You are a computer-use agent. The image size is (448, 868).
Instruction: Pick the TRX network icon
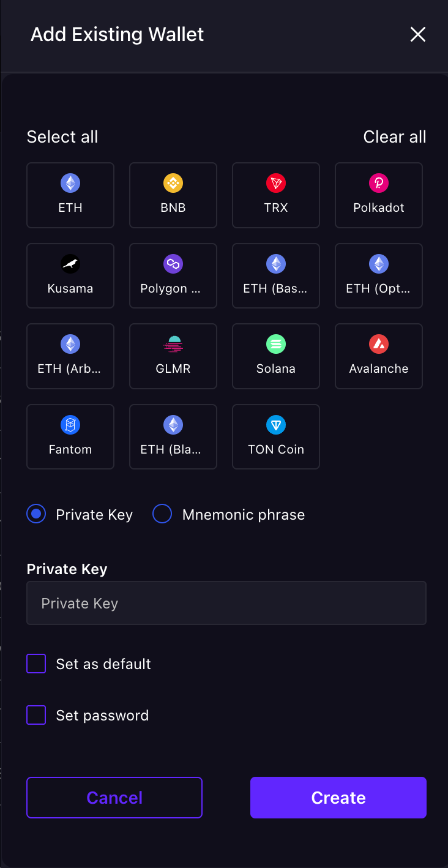tap(276, 184)
